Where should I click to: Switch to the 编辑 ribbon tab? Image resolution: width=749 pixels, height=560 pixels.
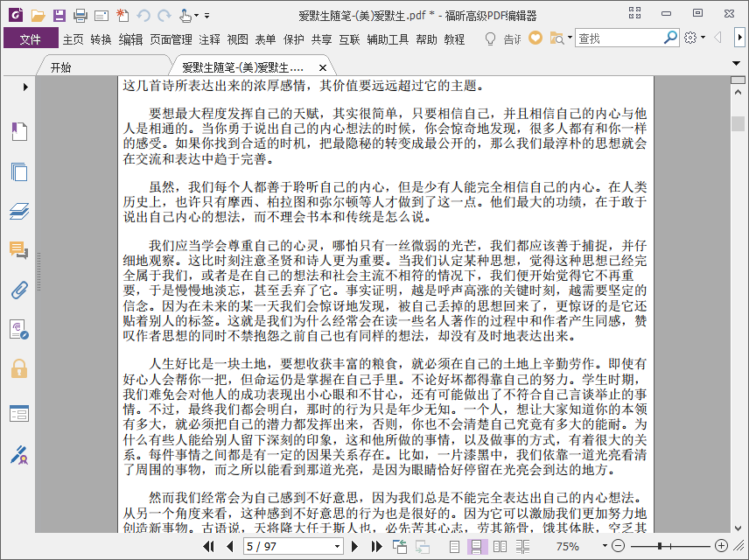pyautogui.click(x=130, y=39)
